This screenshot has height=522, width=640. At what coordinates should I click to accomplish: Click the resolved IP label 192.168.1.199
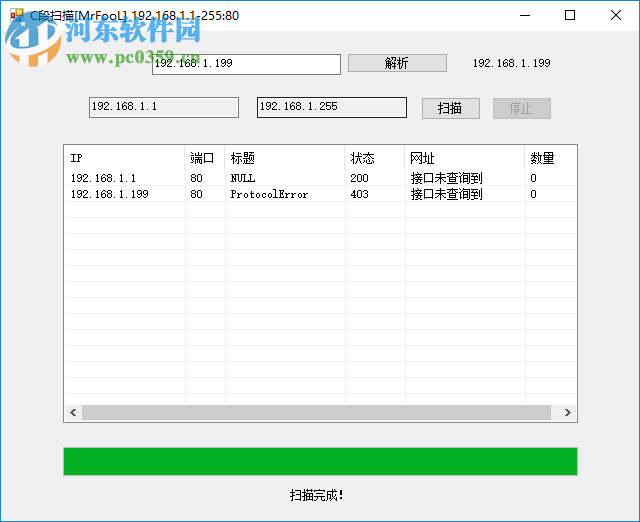click(x=511, y=63)
